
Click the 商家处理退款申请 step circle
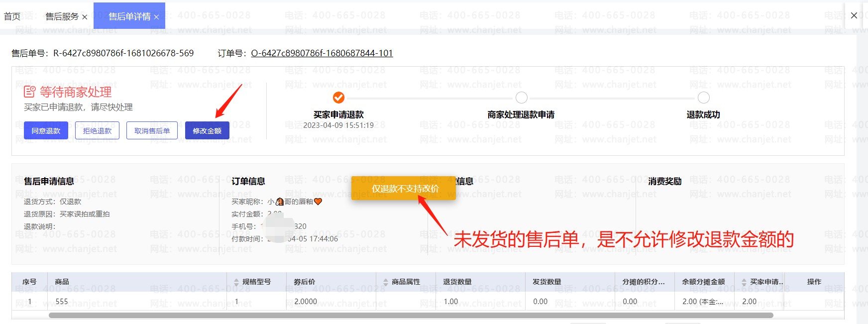pos(521,97)
